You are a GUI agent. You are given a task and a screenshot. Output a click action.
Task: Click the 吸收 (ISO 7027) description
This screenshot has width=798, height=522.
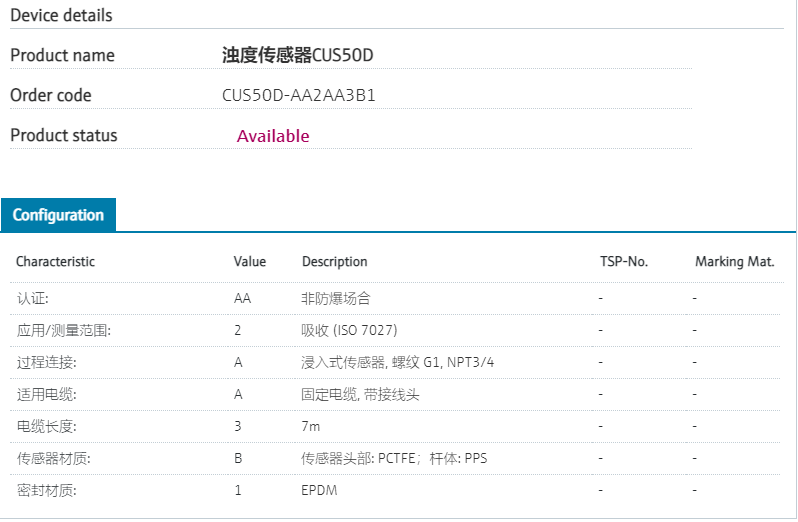(x=343, y=330)
